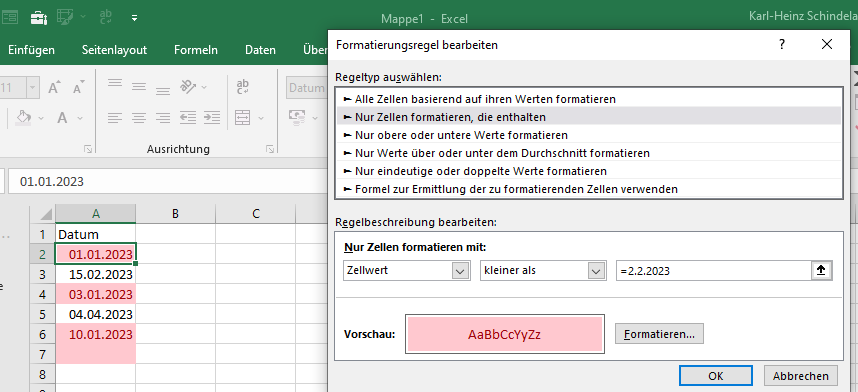Open the Customize Quick Access Toolbar arrow

coord(135,18)
